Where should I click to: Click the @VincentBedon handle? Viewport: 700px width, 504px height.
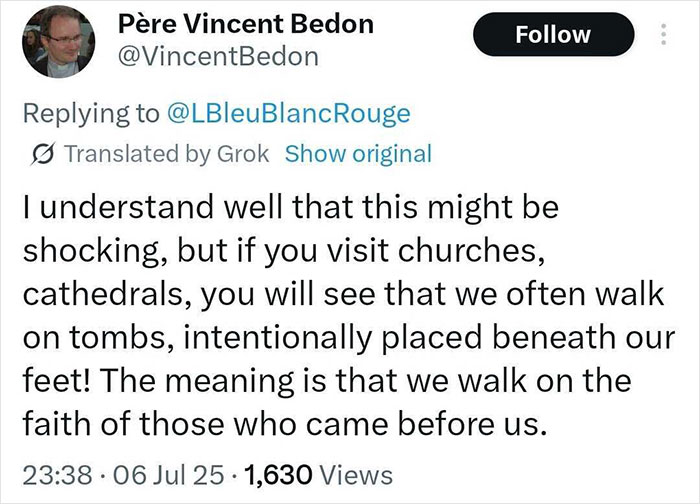(218, 56)
